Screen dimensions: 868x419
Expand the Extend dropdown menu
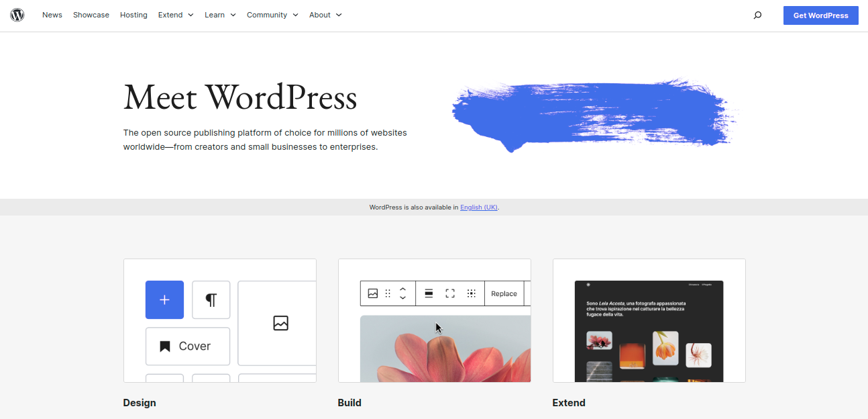(x=175, y=15)
